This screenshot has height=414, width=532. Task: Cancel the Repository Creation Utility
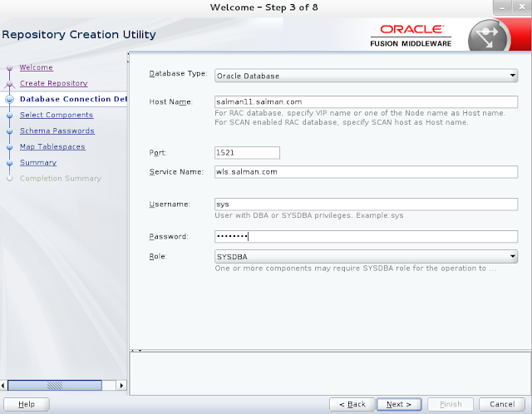[502, 404]
